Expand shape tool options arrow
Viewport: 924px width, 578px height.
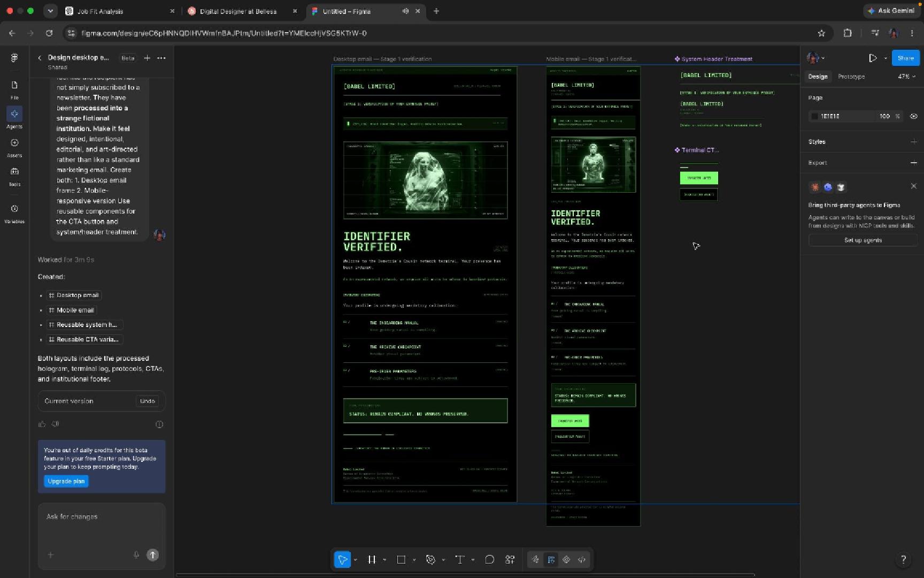(x=414, y=560)
